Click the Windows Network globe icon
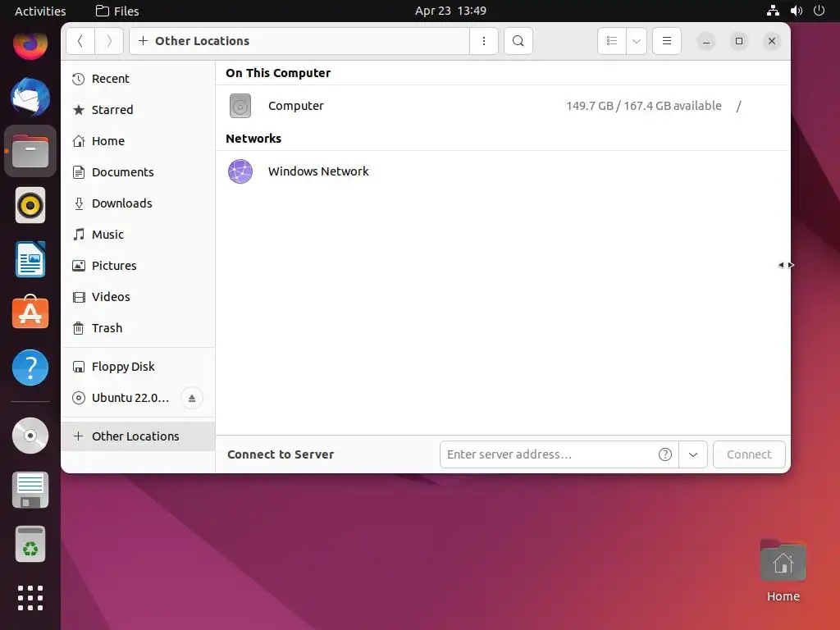Viewport: 840px width, 630px height. (x=240, y=171)
